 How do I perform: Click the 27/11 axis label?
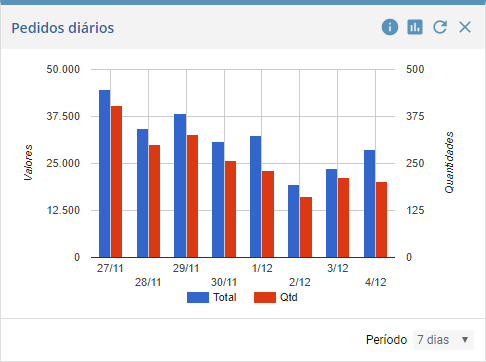pos(110,268)
